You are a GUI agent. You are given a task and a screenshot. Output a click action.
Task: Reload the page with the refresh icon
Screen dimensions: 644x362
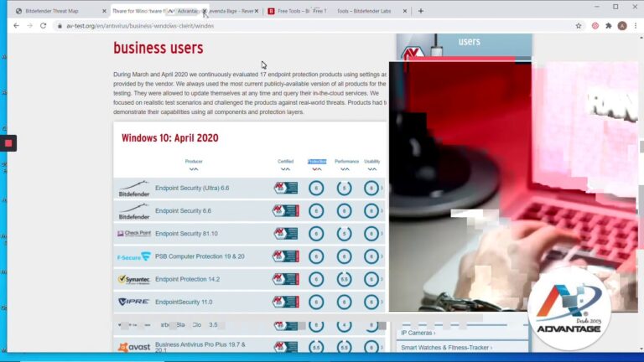point(43,26)
